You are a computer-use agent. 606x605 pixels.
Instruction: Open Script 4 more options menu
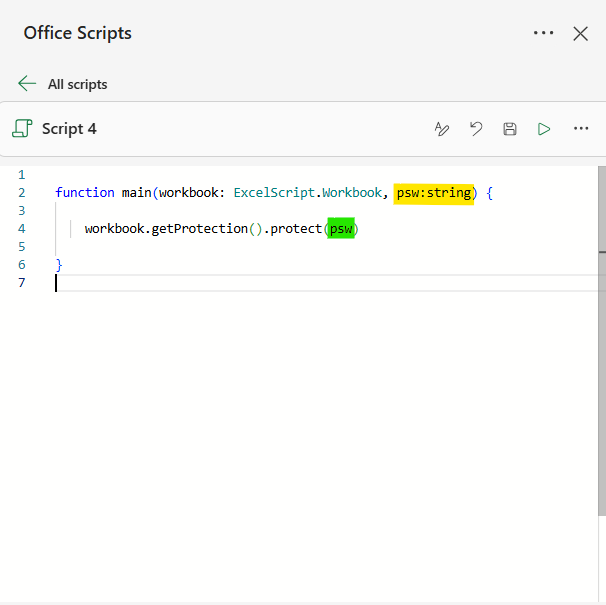[581, 128]
